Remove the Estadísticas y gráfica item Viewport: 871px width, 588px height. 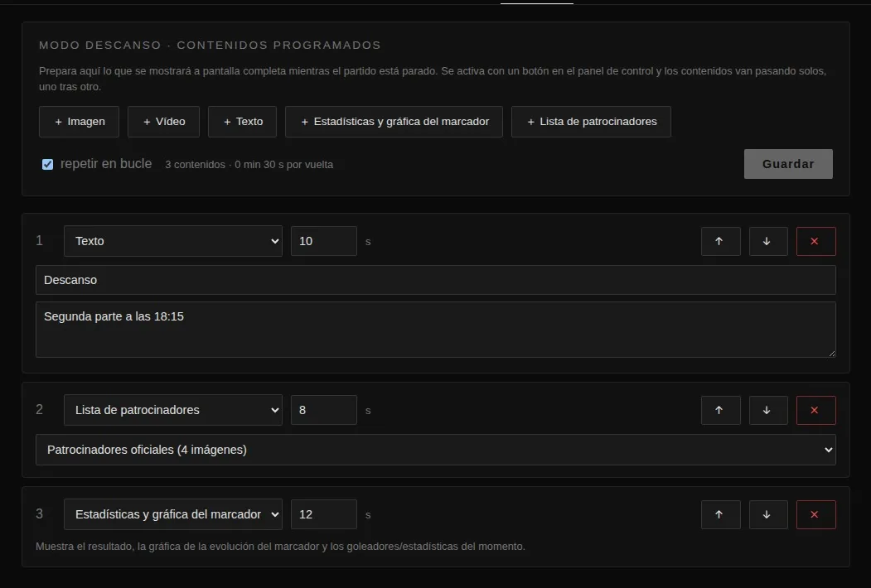point(816,515)
